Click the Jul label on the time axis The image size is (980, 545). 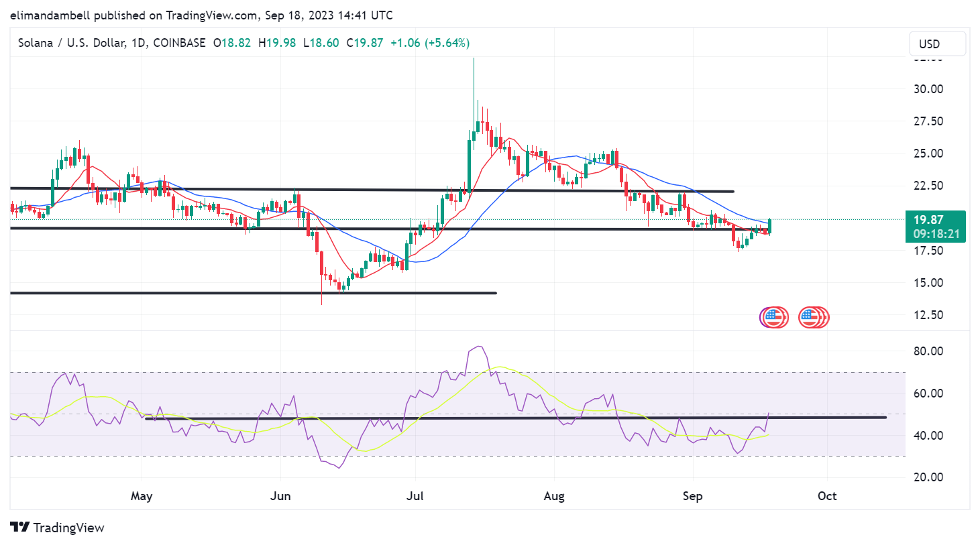coord(415,496)
